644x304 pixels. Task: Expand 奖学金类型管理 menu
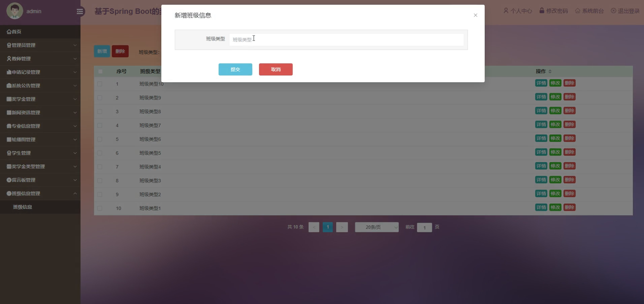point(40,166)
